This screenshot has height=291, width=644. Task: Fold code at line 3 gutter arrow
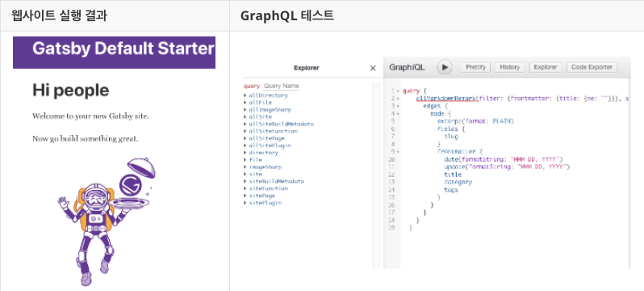(398, 106)
